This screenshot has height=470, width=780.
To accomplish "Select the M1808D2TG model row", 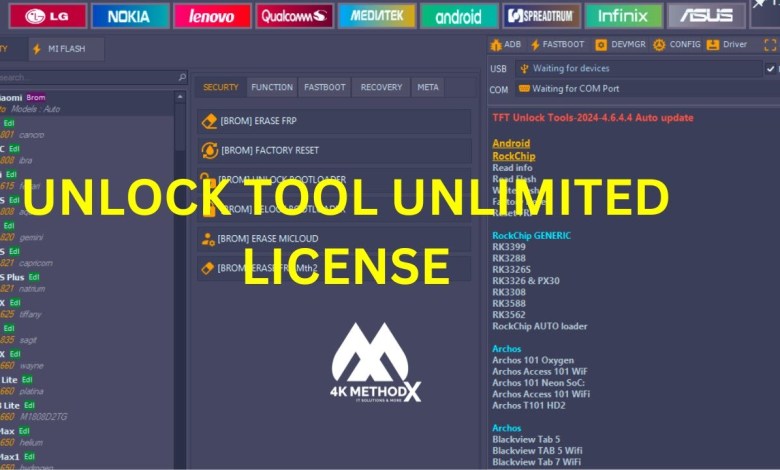I will pos(87,411).
